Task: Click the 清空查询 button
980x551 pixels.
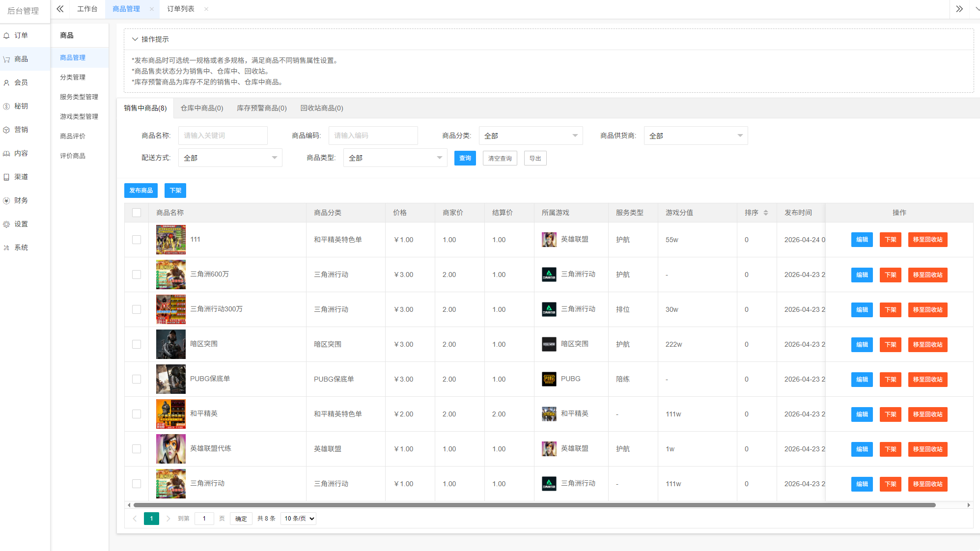Action: 500,158
